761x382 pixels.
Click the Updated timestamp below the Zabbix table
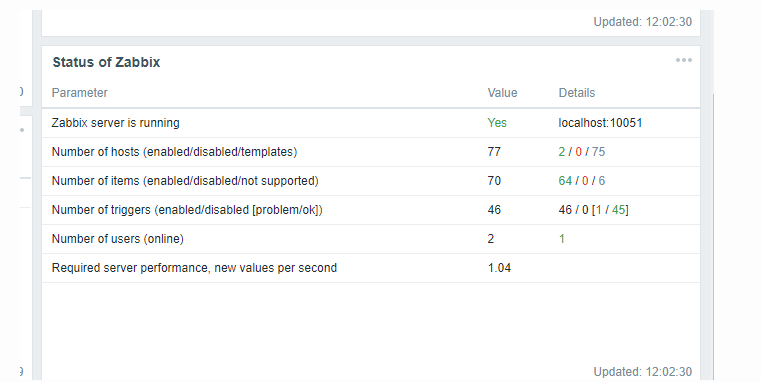[x=643, y=372]
